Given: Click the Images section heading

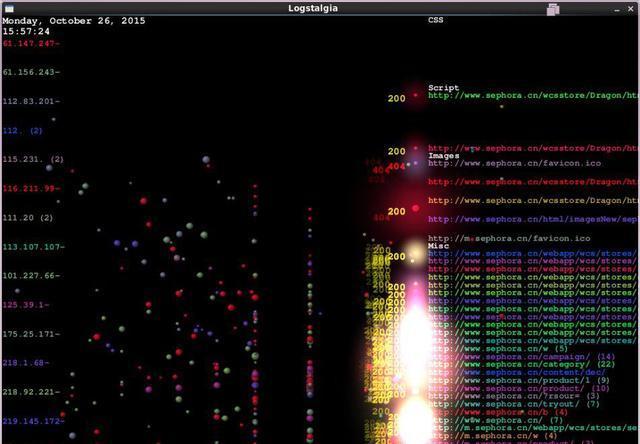Looking at the screenshot, I should pos(443,155).
